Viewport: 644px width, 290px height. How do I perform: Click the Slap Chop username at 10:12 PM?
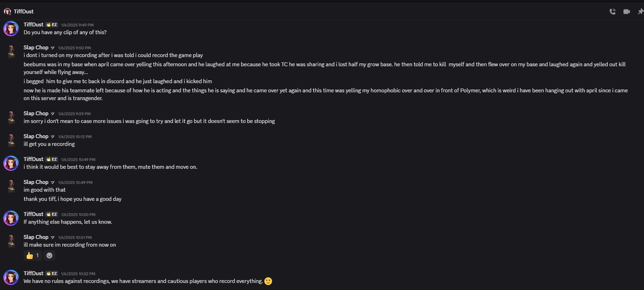[36, 136]
